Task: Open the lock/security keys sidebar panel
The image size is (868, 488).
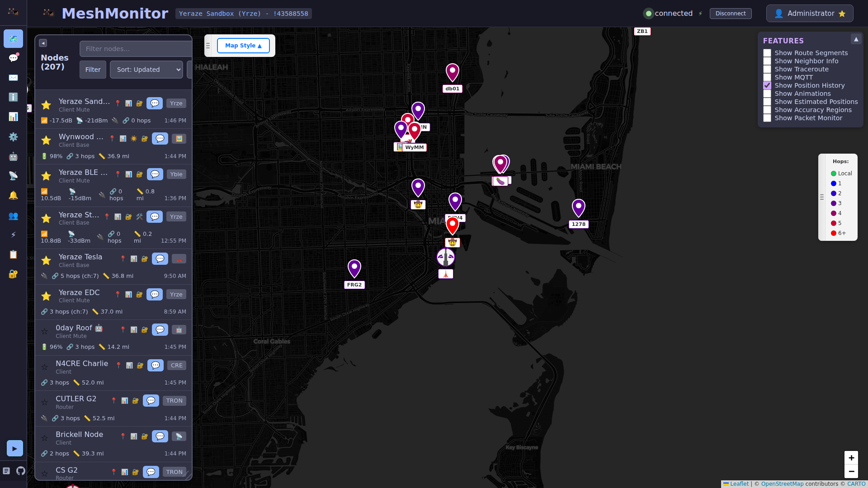Action: 13,274
